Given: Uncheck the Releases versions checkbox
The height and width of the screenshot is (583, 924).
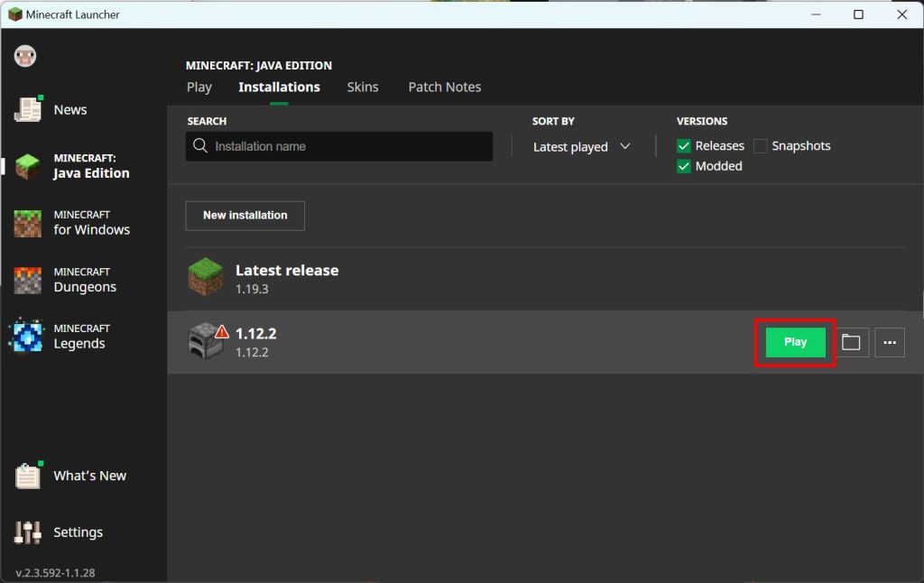Looking at the screenshot, I should click(684, 146).
